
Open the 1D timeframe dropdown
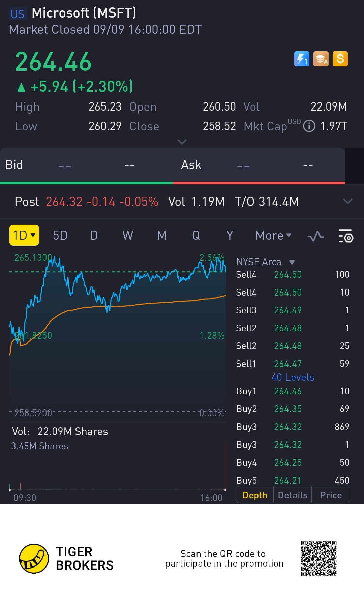point(24,235)
